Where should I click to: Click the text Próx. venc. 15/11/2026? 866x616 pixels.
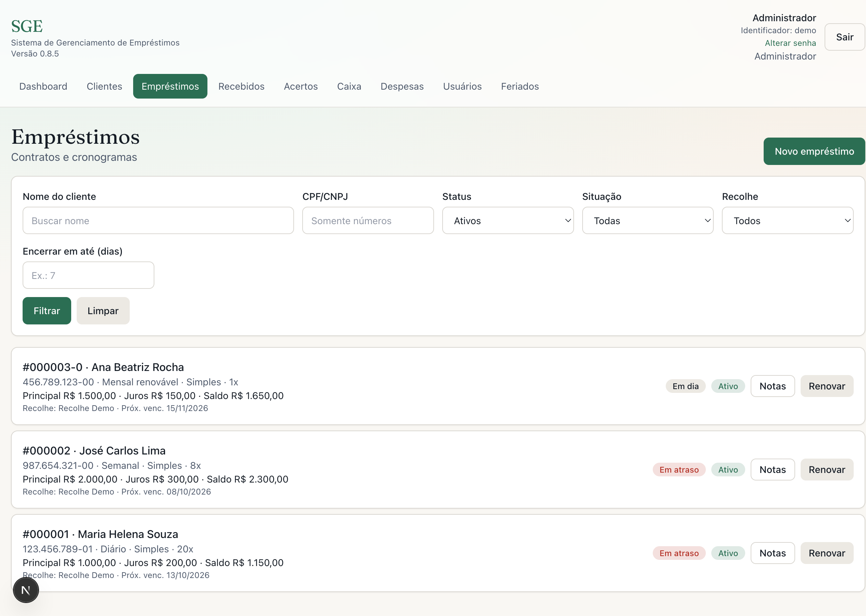click(165, 408)
